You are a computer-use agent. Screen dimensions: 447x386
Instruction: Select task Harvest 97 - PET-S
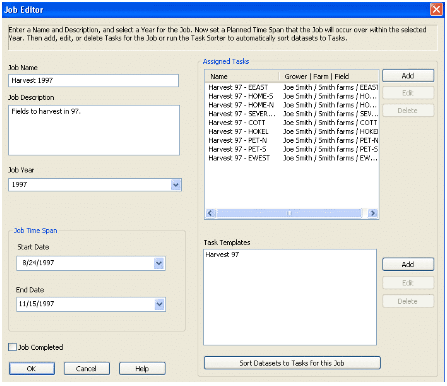click(237, 149)
